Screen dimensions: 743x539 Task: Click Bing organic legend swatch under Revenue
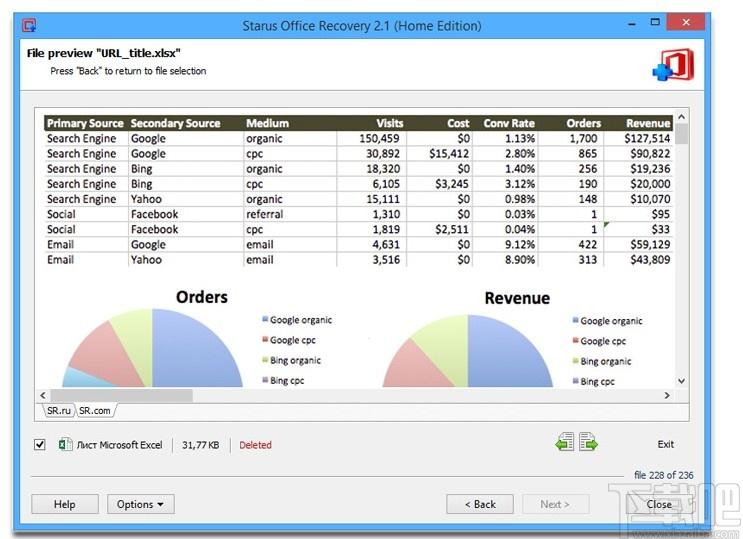click(576, 361)
